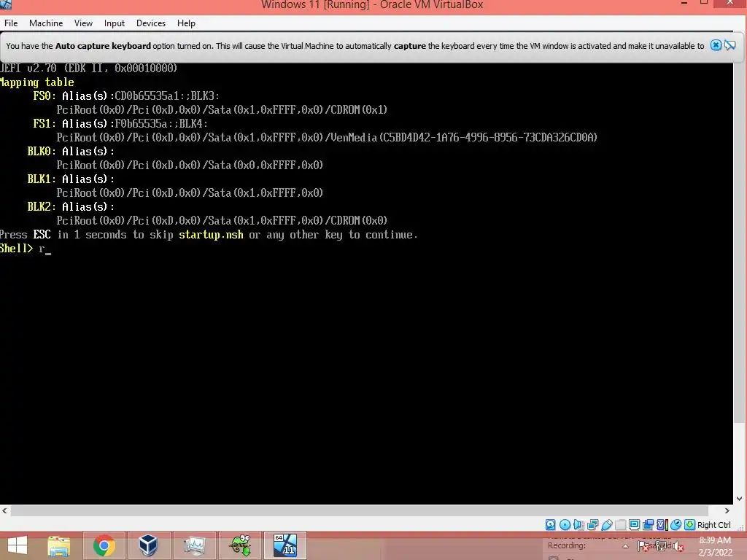This screenshot has height=560, width=747.
Task: Click the BLK1: mapping entry
Action: [x=71, y=179]
